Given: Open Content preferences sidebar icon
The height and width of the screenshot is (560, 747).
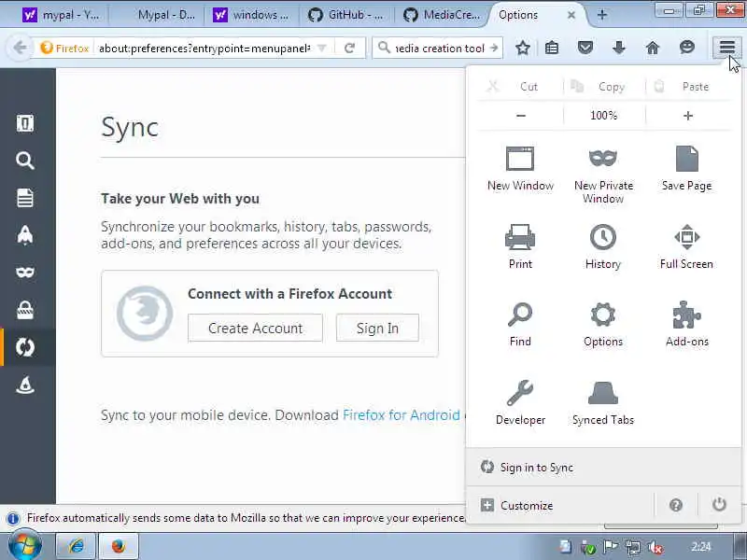Looking at the screenshot, I should pyautogui.click(x=25, y=198).
